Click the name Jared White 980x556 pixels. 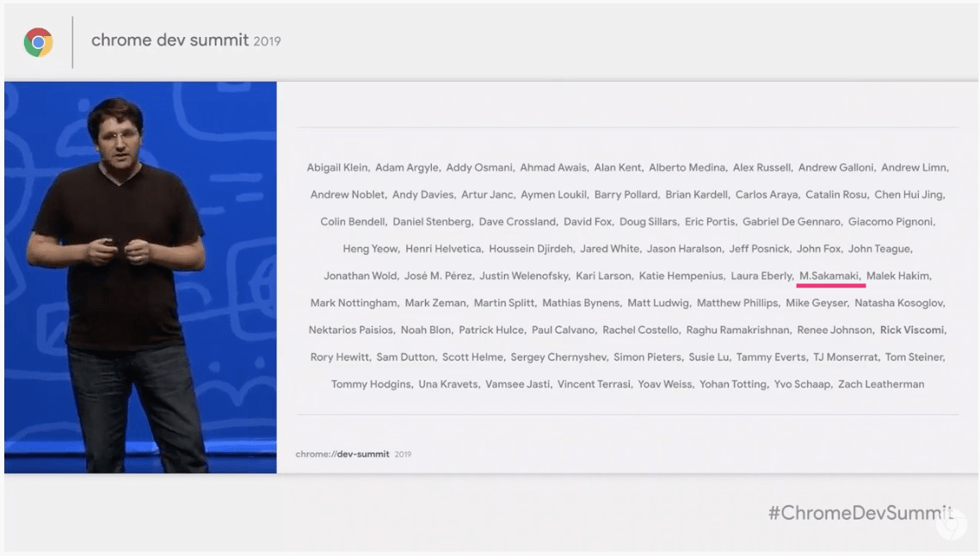[609, 249]
